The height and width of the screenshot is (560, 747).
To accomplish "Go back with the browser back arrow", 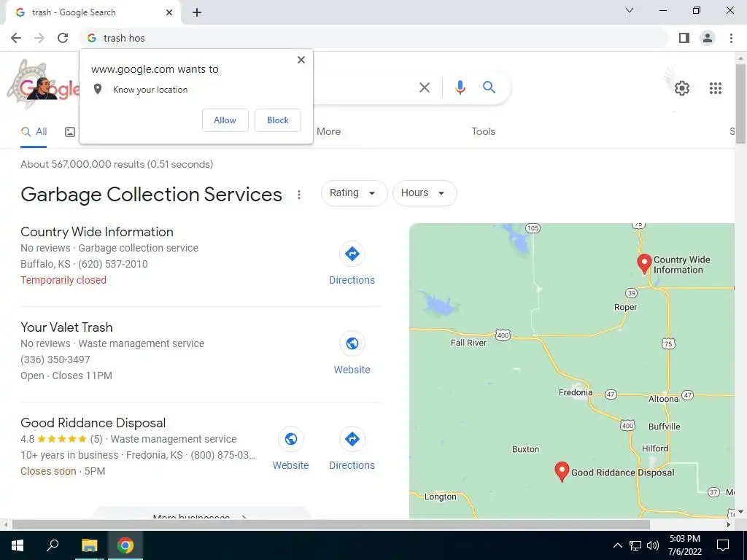I will 16,38.
